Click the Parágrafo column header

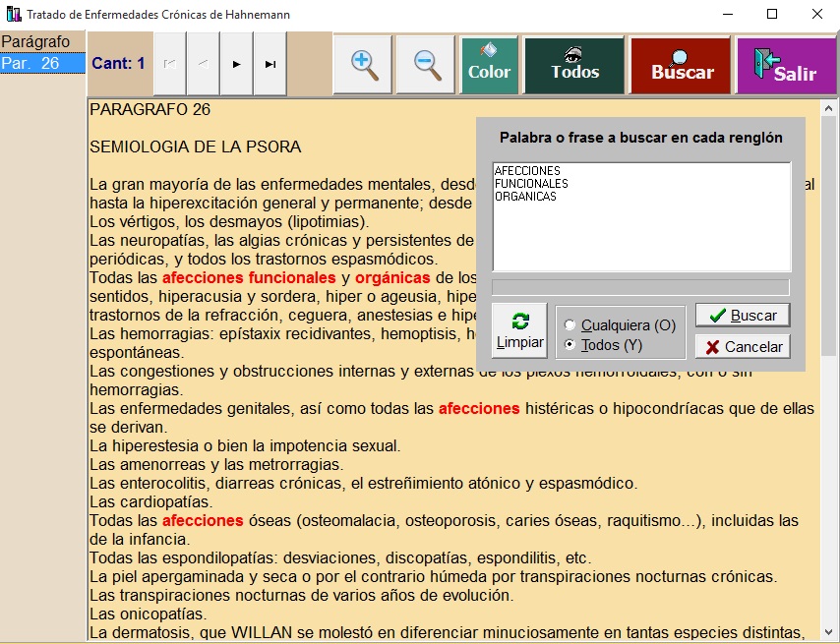click(43, 41)
